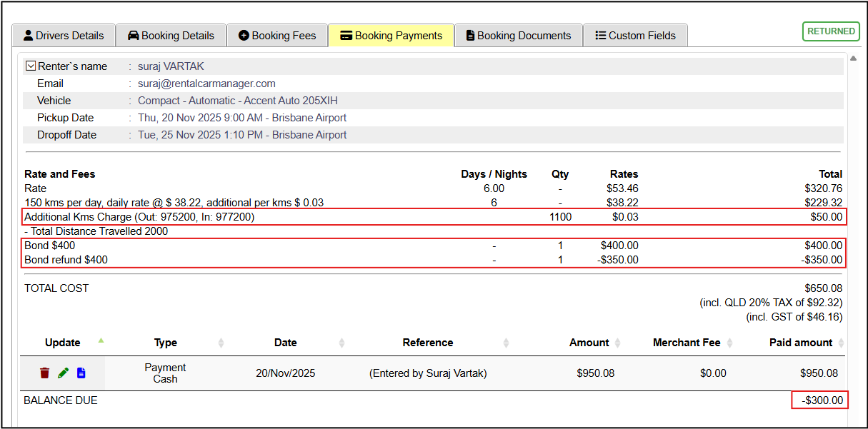The width and height of the screenshot is (868, 429).
Task: Sort payments by the Type column
Action: [166, 343]
